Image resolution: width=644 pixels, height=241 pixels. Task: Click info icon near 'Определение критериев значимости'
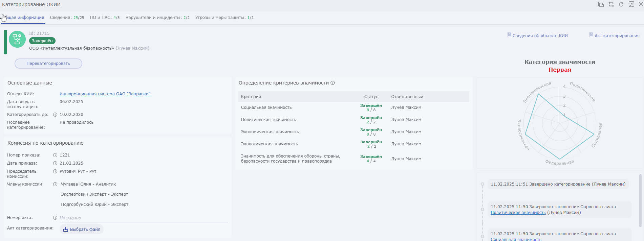(333, 83)
